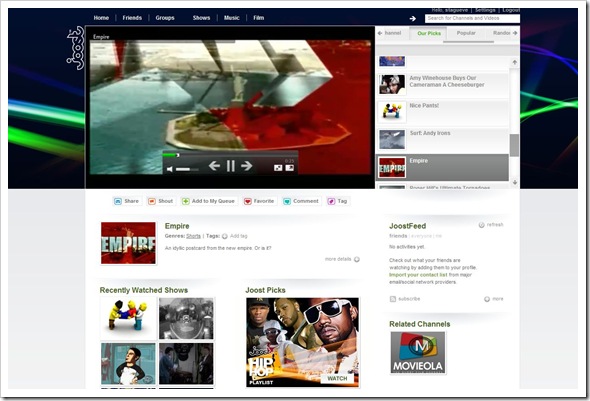Open the black-and-white recently watched show thumbnail
This screenshot has height=401, width=590.
[186, 318]
